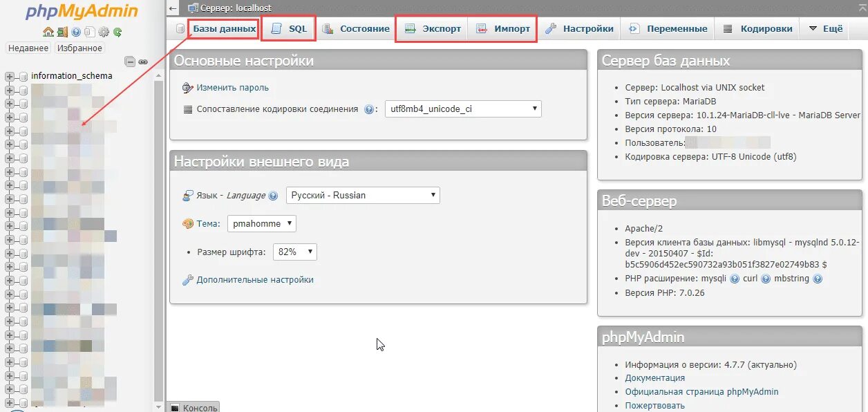868x412 pixels.
Task: Reload navigation panel with green arrow icon
Action: coord(117,32)
